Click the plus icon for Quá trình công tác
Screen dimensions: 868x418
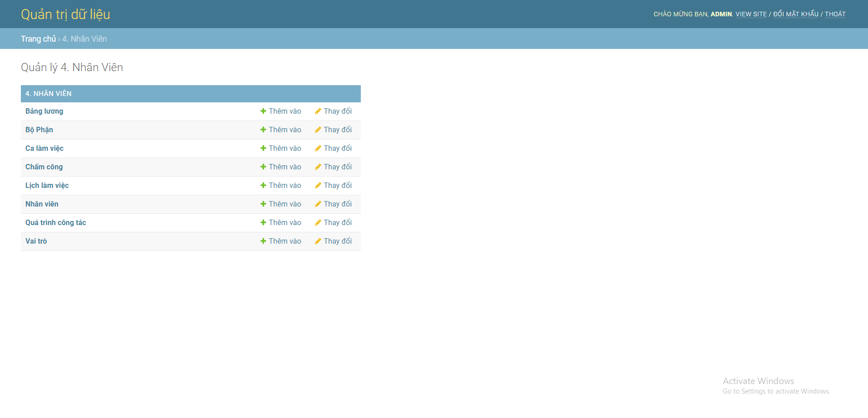262,222
